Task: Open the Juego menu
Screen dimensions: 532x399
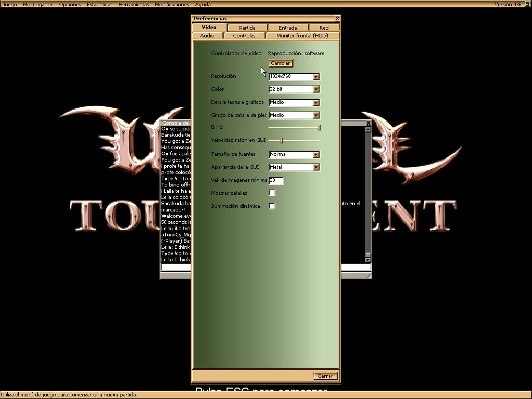Action: point(9,4)
